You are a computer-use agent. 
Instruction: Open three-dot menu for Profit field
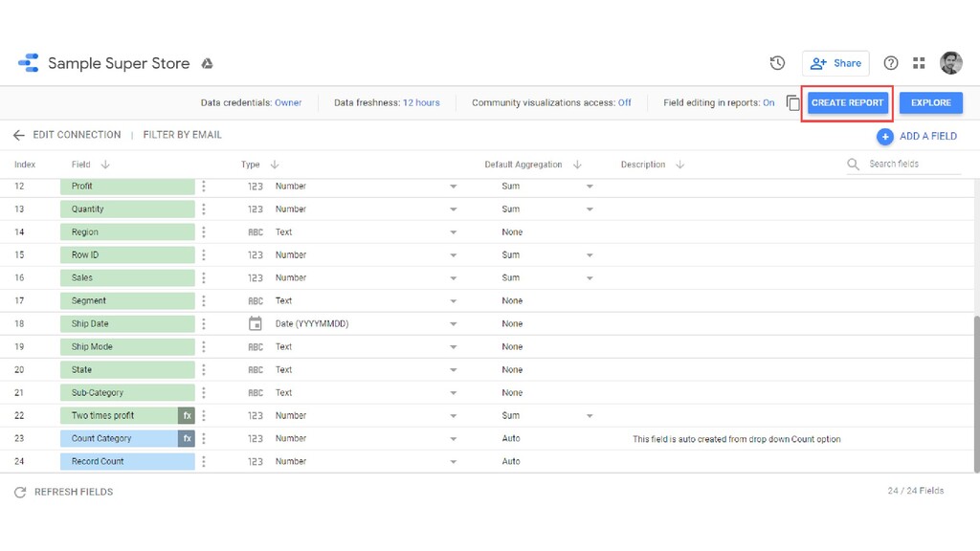204,187
